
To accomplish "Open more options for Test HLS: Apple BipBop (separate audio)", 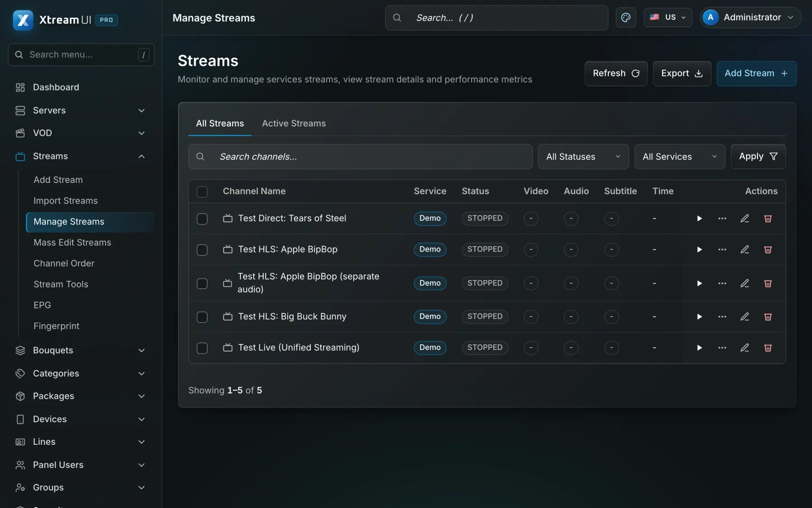I will (x=722, y=284).
